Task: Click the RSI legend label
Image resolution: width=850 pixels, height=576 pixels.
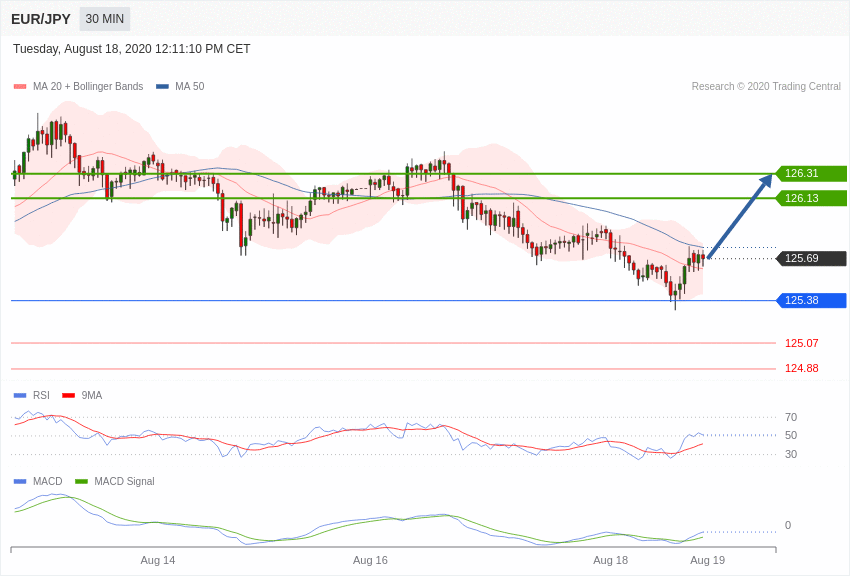Action: pos(41,396)
